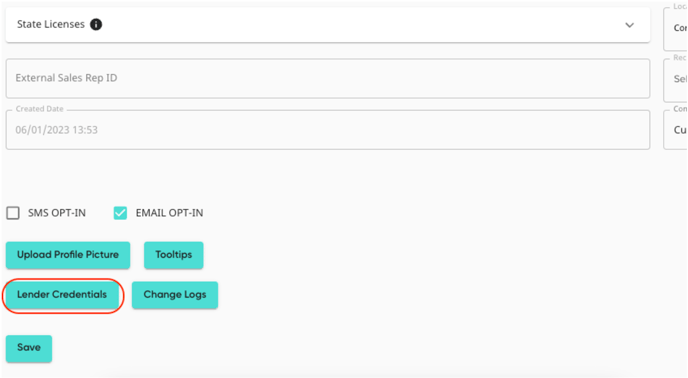Image resolution: width=688 pixels, height=378 pixels.
Task: Enable the SMS OPT-IN checkbox
Action: tap(13, 213)
